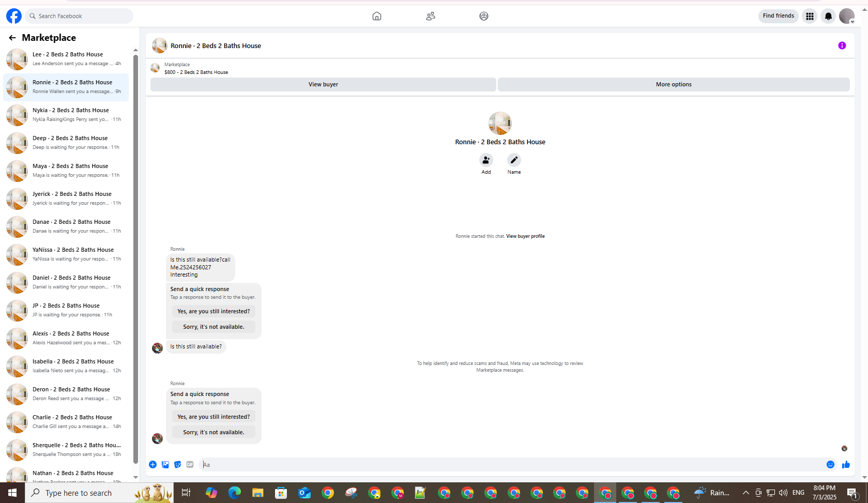
Task: Click the More options button
Action: (x=674, y=84)
